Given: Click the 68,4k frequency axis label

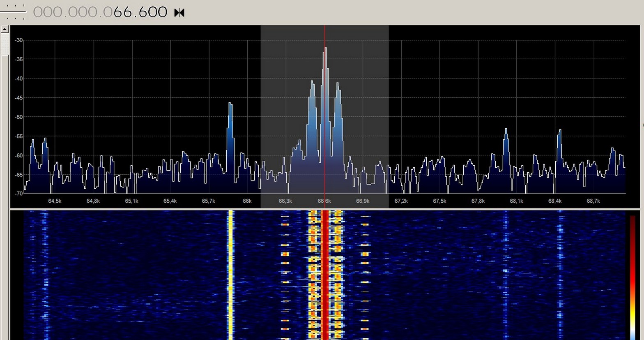Looking at the screenshot, I should (555, 201).
